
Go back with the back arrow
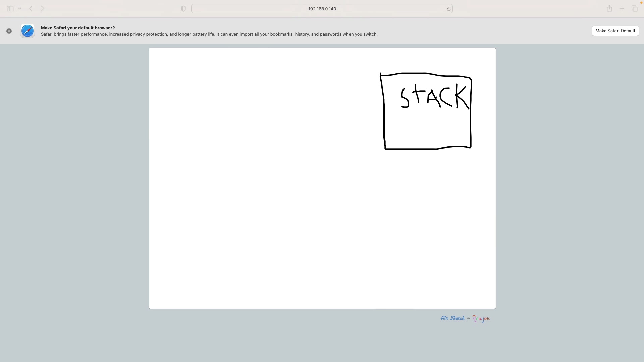point(31,9)
